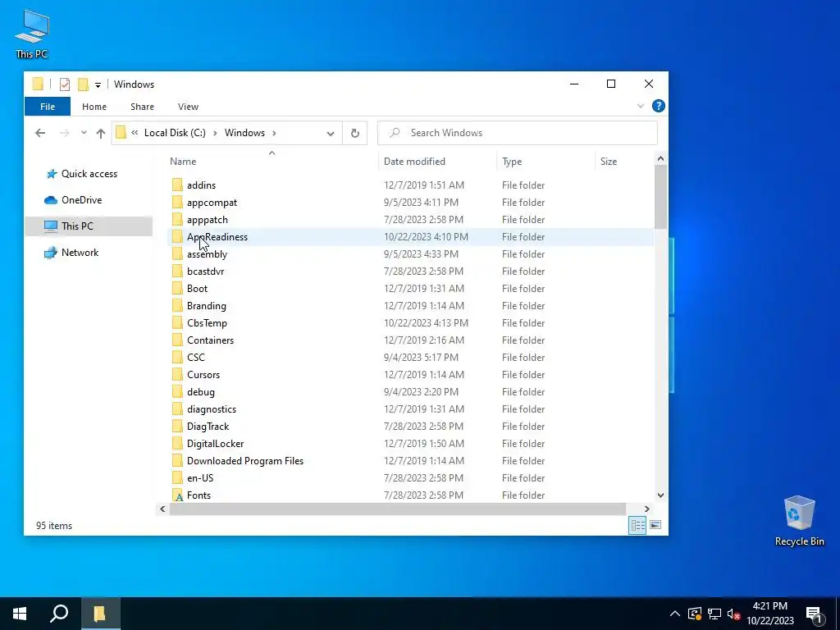This screenshot has height=630, width=840.
Task: Switch to the Share ribbon tab
Action: click(x=142, y=107)
